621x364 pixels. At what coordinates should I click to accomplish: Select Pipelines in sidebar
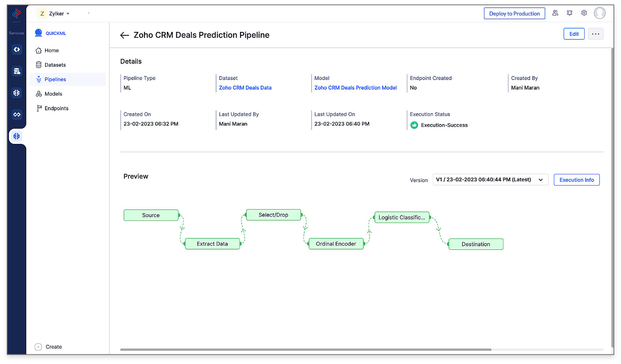pos(67,79)
